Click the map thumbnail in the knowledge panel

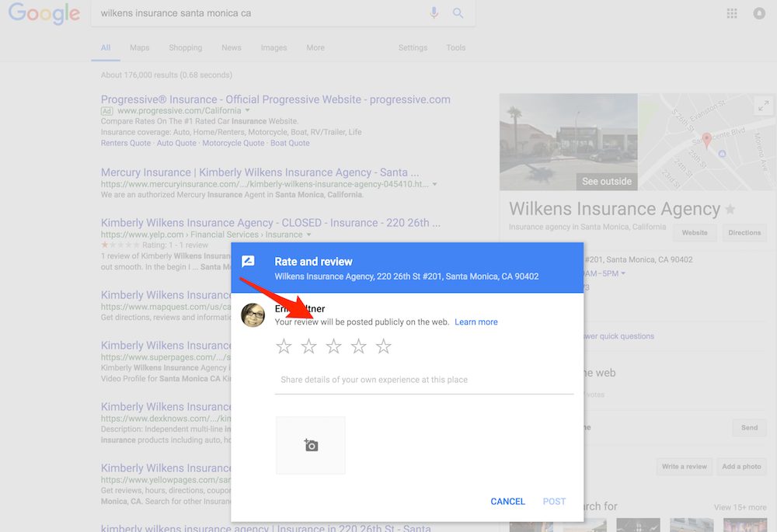click(706, 142)
